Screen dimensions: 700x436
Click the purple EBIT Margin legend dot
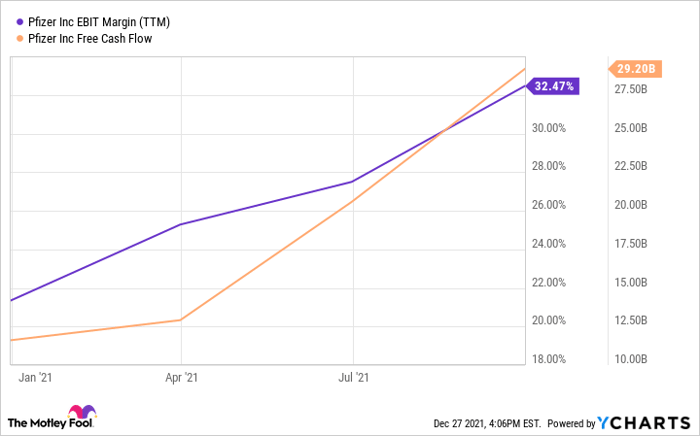(x=21, y=21)
